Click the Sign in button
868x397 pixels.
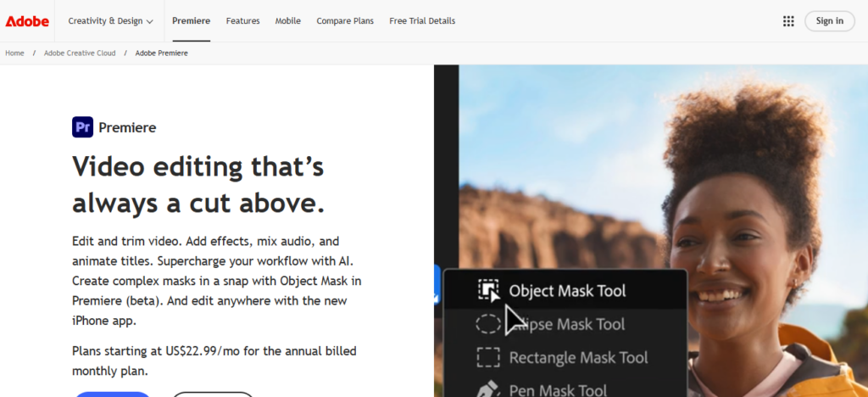pos(829,21)
